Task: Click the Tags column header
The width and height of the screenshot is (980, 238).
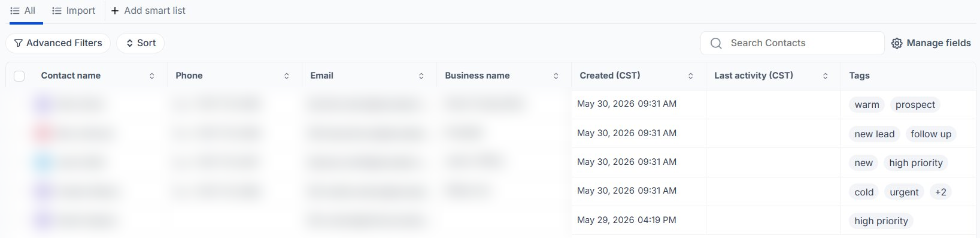Action: click(859, 76)
